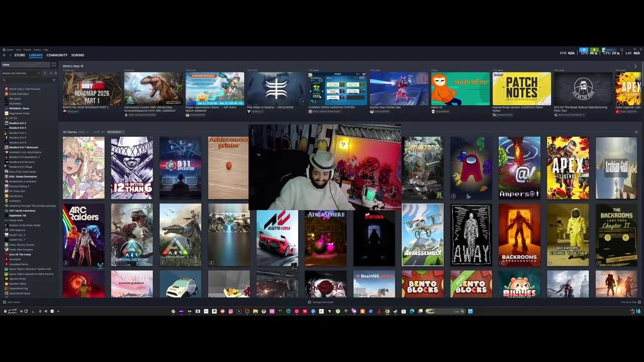Open the announcements megaphone button
The height and width of the screenshot is (362, 644).
[x=584, y=50]
